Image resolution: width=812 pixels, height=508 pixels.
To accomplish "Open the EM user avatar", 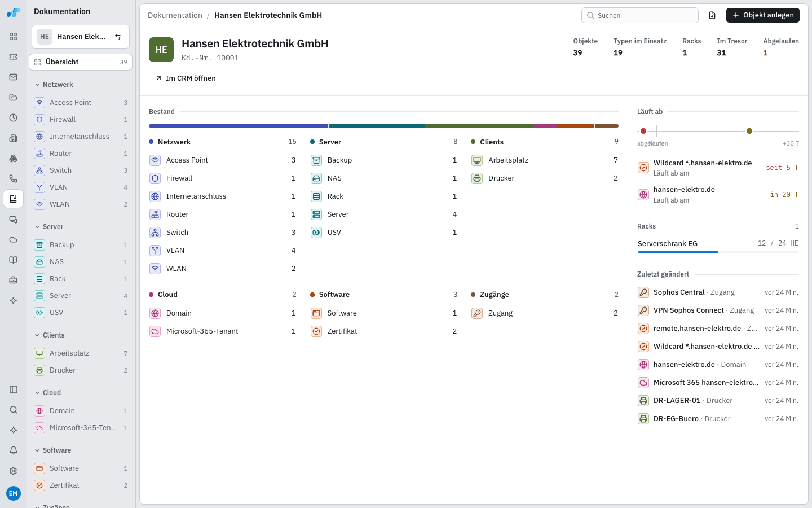I will [x=14, y=493].
